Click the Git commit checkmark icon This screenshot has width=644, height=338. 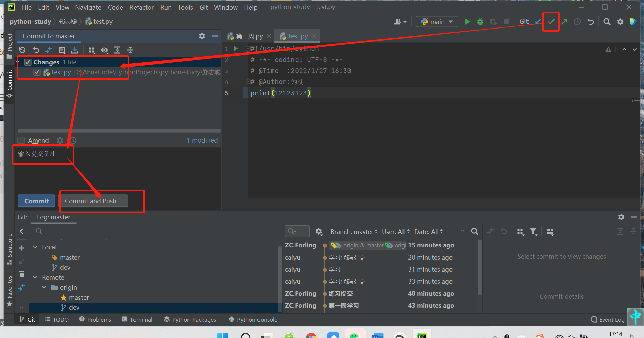point(551,22)
